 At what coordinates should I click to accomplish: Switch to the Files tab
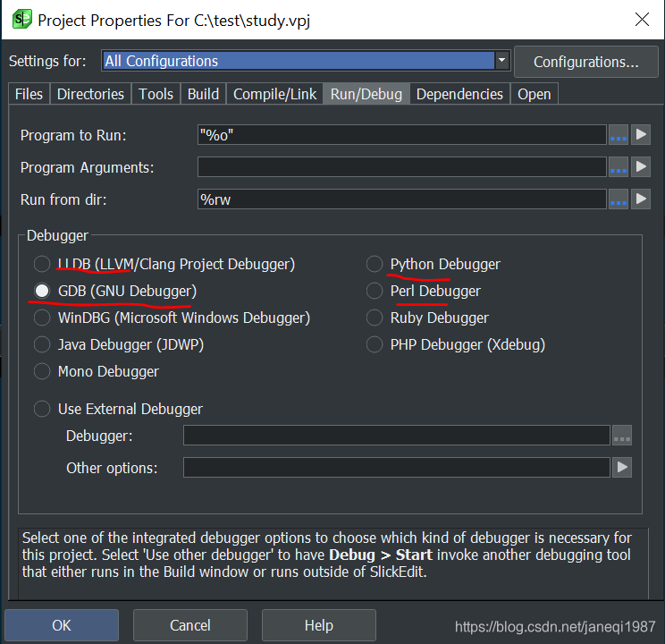click(x=29, y=94)
